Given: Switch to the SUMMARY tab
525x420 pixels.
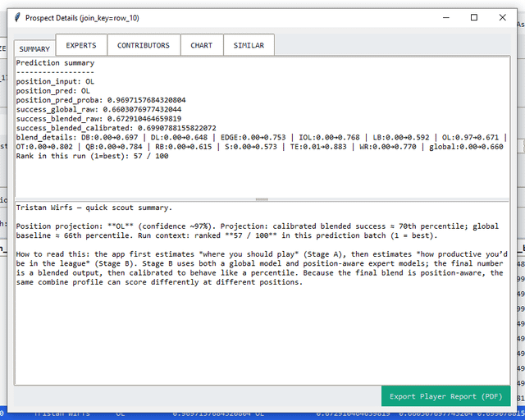Looking at the screenshot, I should [x=34, y=49].
